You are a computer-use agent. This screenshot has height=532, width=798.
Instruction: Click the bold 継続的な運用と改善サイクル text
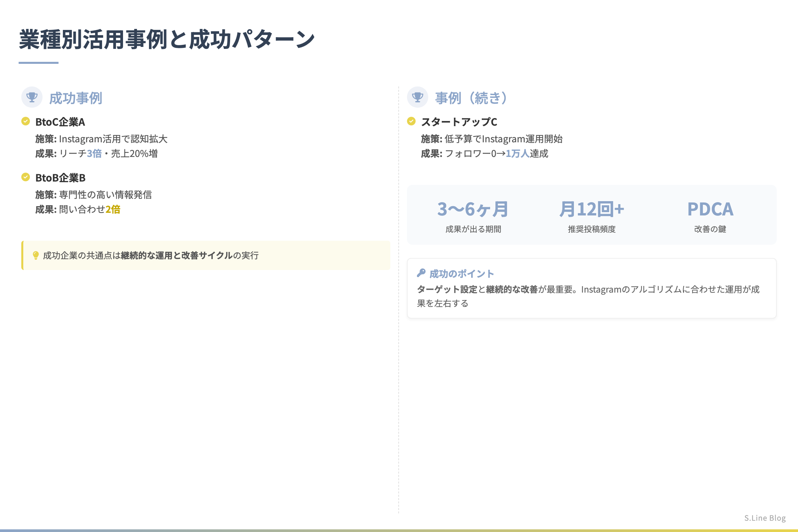[x=177, y=255]
